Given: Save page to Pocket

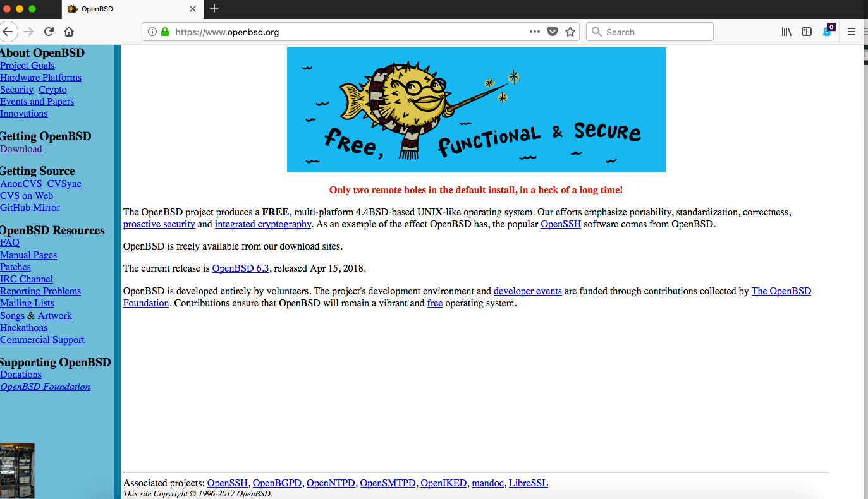Looking at the screenshot, I should click(553, 32).
